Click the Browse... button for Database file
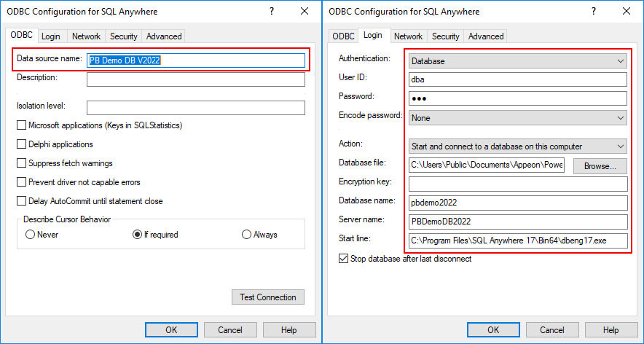Viewport: 644px width, 344px height. pos(600,165)
